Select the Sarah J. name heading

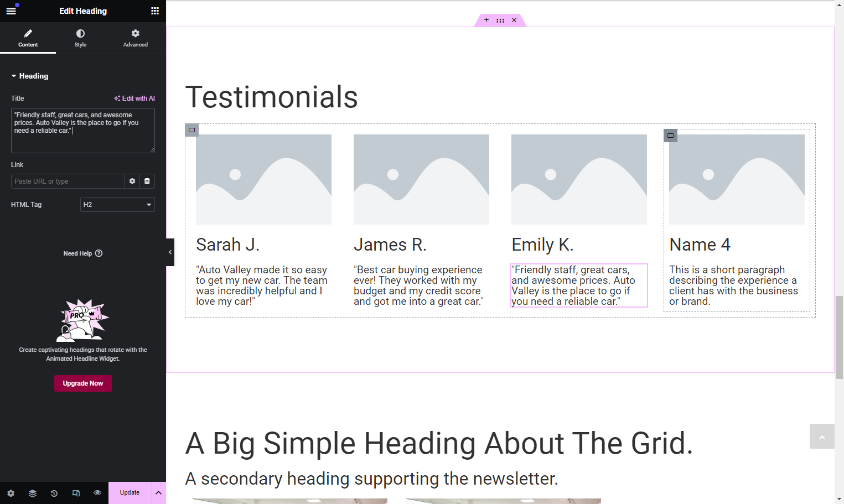coord(228,245)
